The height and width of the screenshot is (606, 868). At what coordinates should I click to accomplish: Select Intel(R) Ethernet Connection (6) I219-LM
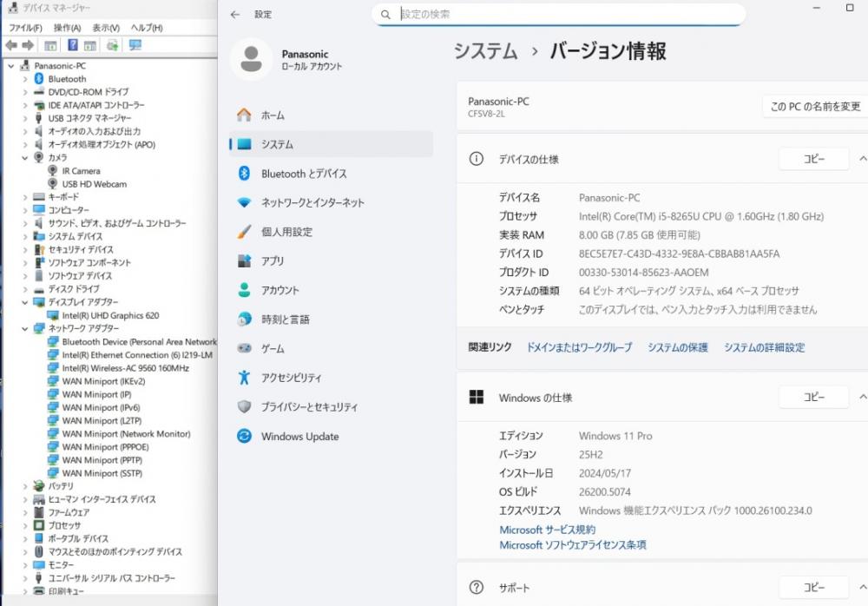click(x=137, y=355)
